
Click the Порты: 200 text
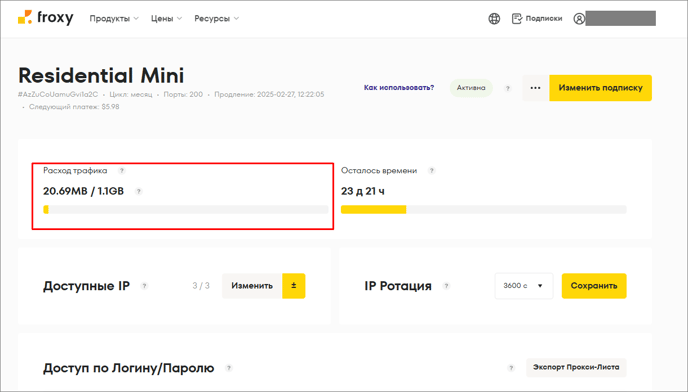click(x=183, y=94)
